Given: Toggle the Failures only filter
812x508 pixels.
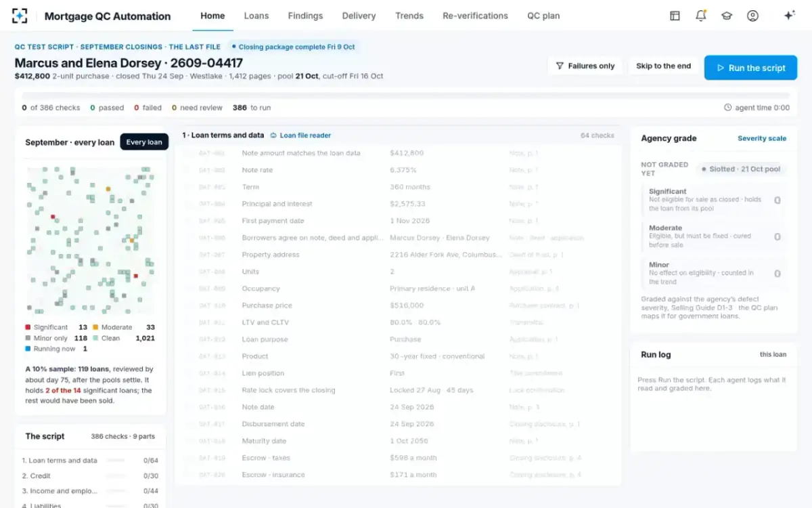Looking at the screenshot, I should [585, 66].
